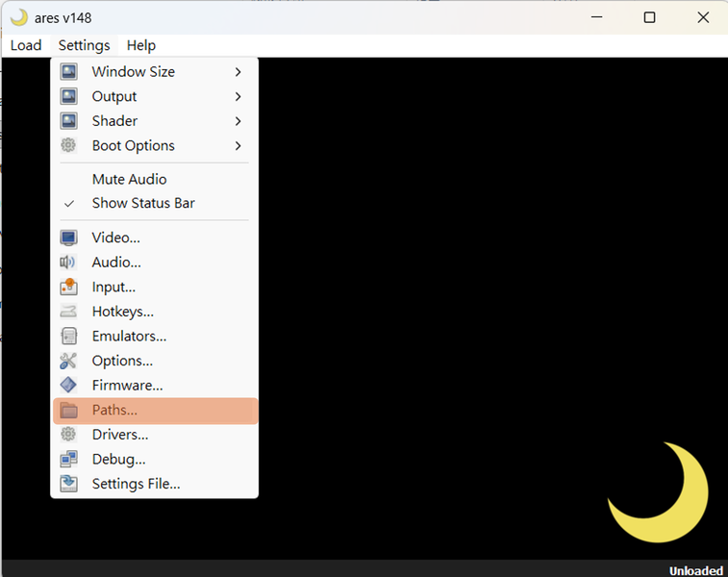The image size is (728, 577).
Task: Expand the Shader submenu arrow
Action: (x=238, y=121)
